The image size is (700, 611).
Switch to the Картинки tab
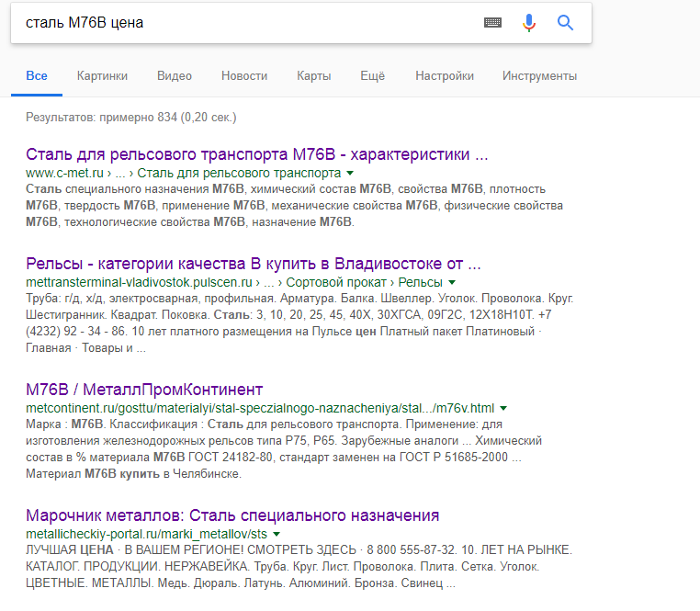(102, 76)
